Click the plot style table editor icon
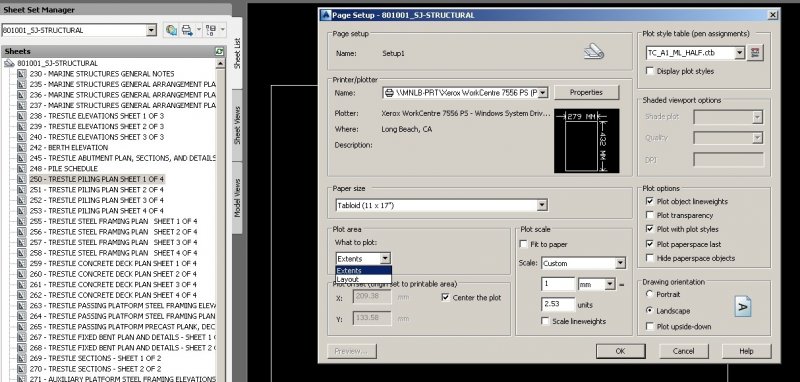This screenshot has width=800, height=382. click(x=756, y=53)
